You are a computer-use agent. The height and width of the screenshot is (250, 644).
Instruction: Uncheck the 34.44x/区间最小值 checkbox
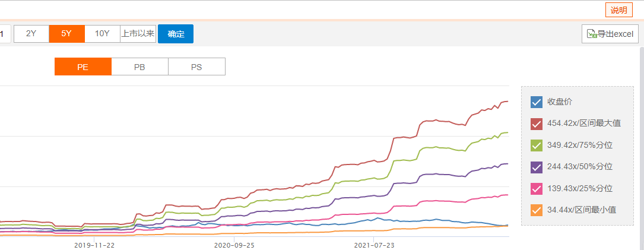[x=537, y=210]
